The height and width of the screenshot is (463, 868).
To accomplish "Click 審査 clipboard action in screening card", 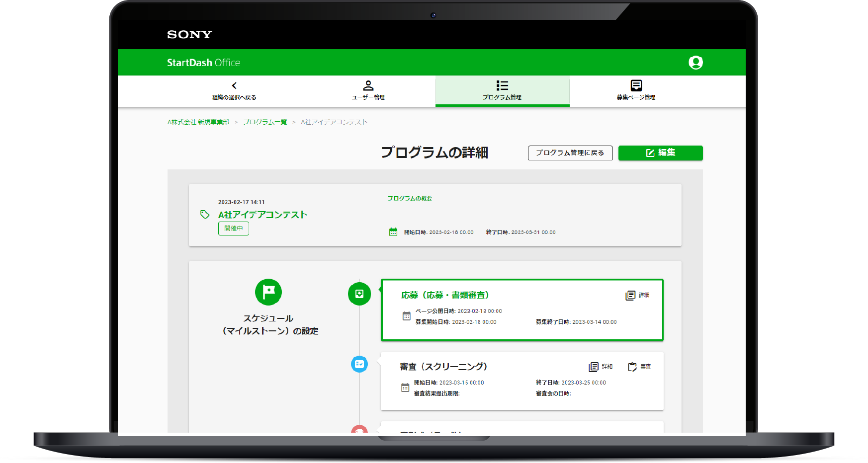I will point(639,367).
